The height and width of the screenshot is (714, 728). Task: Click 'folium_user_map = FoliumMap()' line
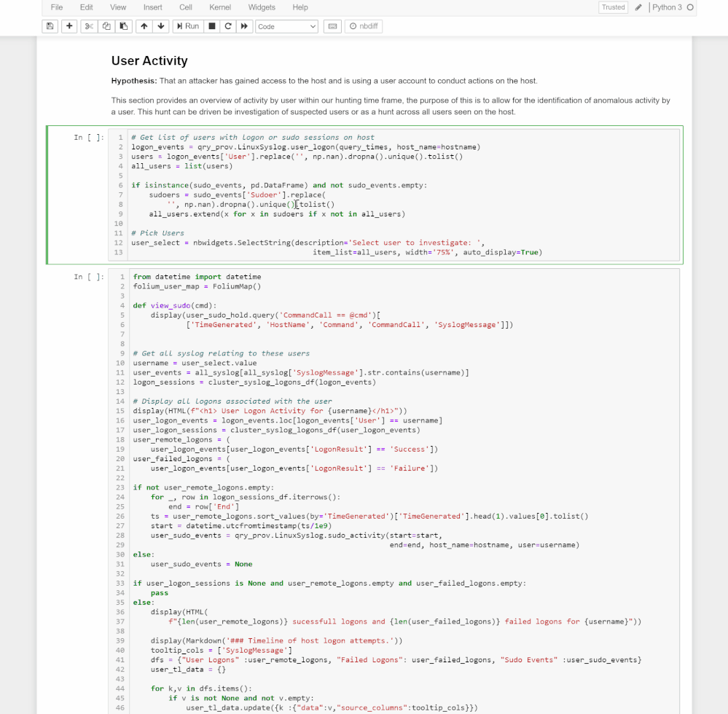(197, 286)
